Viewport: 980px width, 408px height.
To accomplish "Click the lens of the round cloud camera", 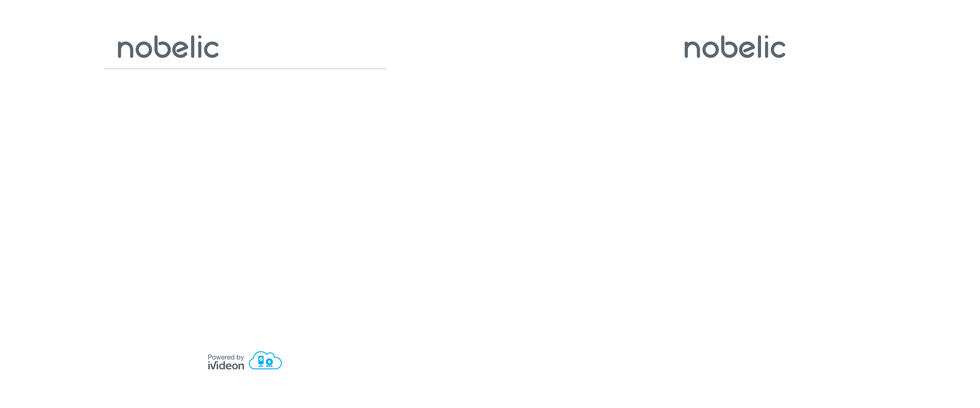I will click(x=269, y=362).
